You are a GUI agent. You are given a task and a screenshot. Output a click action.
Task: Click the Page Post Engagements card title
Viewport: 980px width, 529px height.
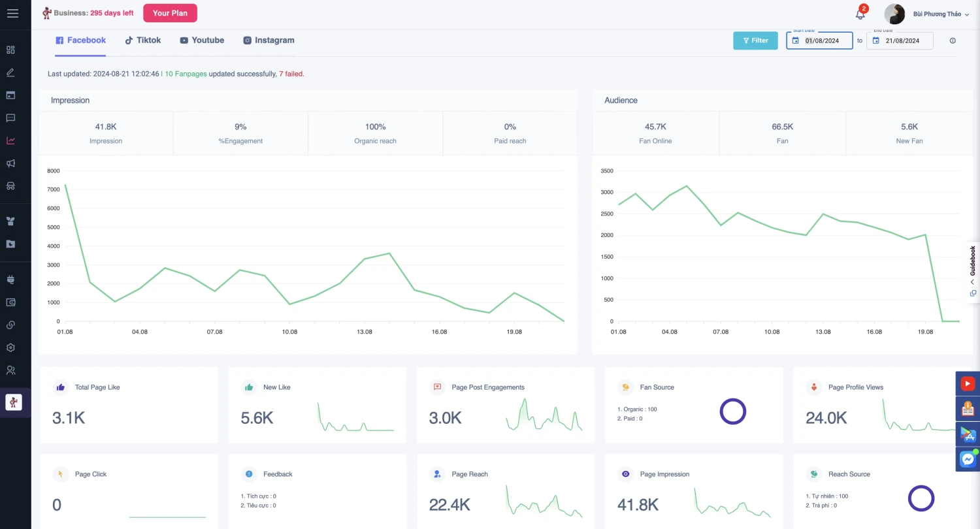(x=488, y=387)
